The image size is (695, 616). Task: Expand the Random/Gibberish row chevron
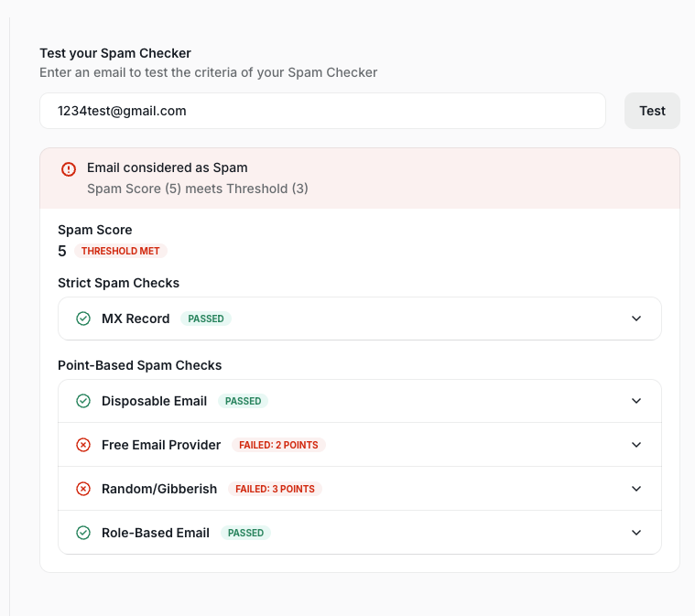tap(637, 489)
